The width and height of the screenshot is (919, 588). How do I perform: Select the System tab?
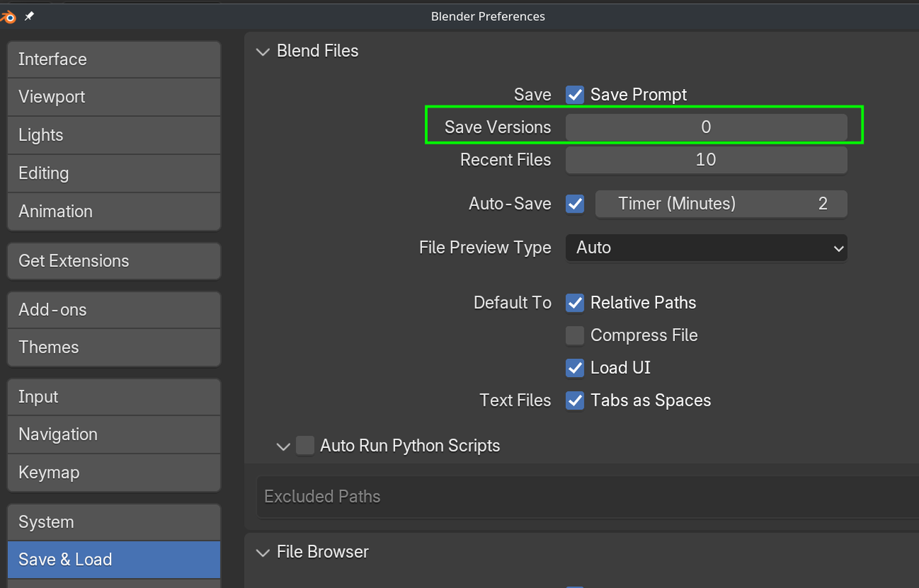tap(114, 522)
